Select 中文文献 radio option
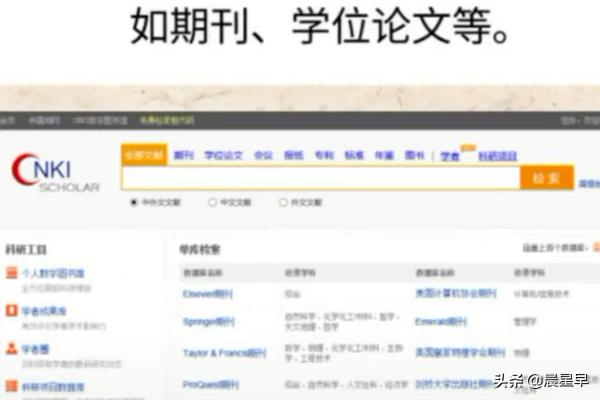Image resolution: width=600 pixels, height=400 pixels. (x=212, y=202)
